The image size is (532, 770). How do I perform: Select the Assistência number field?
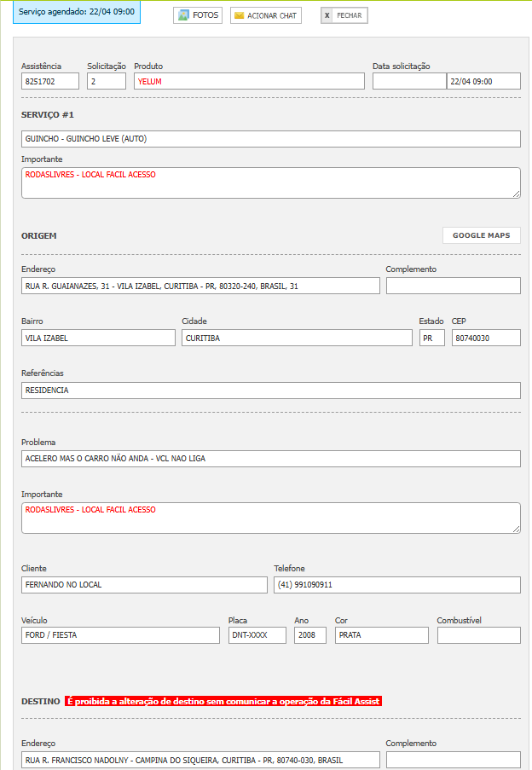50,81
